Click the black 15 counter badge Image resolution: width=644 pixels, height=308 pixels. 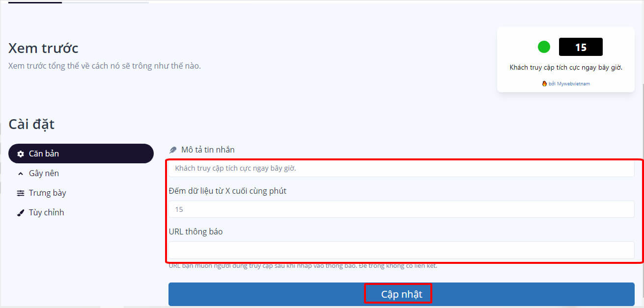tap(581, 47)
